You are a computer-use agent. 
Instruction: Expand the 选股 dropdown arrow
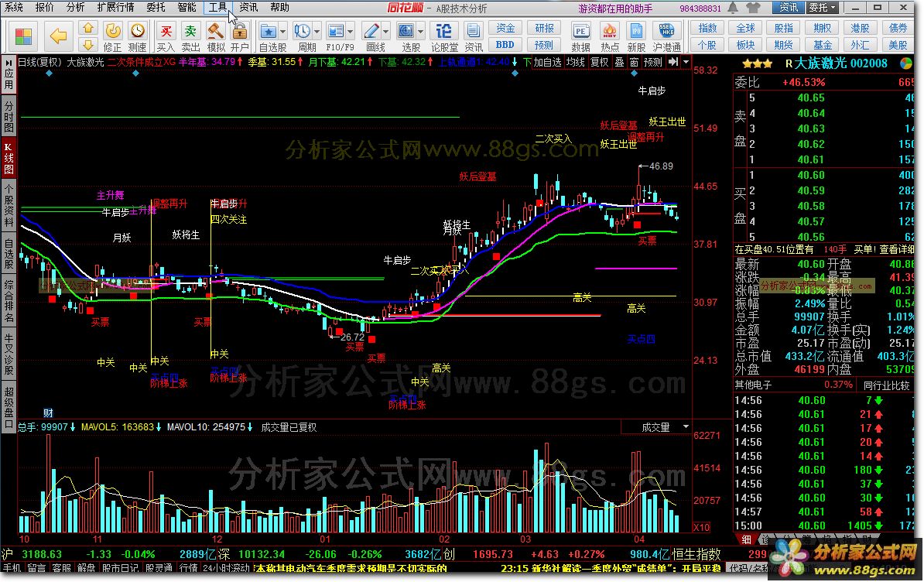[x=420, y=31]
